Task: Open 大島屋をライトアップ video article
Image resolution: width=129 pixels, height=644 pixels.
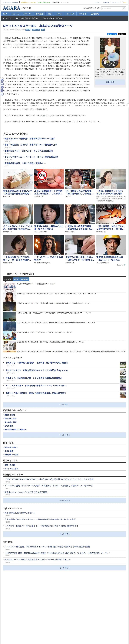Action: pyautogui.click(x=54, y=303)
